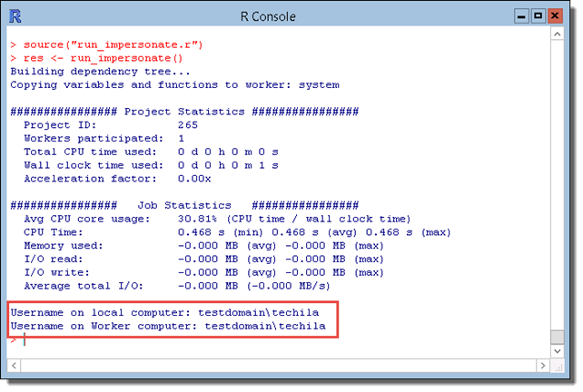Click the R Console title bar text
The height and width of the screenshot is (392, 583).
(290, 16)
